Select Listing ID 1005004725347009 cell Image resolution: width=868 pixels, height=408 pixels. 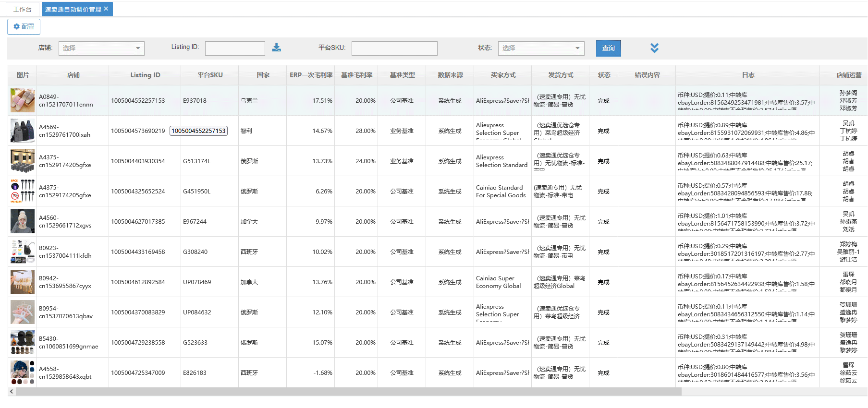click(138, 373)
